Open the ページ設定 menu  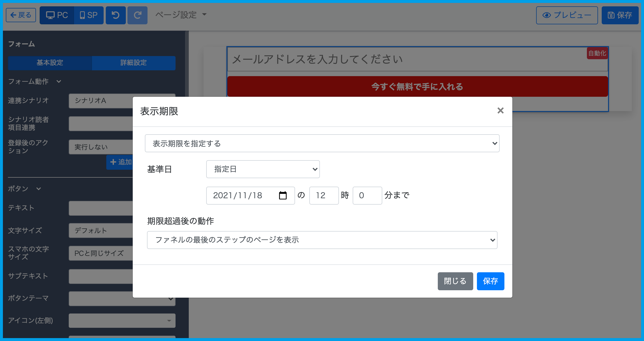click(x=181, y=15)
